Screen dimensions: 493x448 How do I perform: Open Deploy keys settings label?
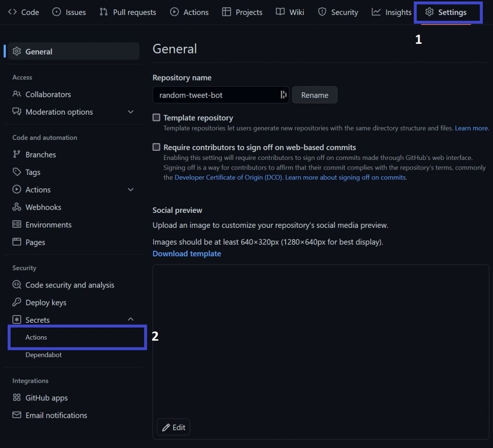point(46,303)
